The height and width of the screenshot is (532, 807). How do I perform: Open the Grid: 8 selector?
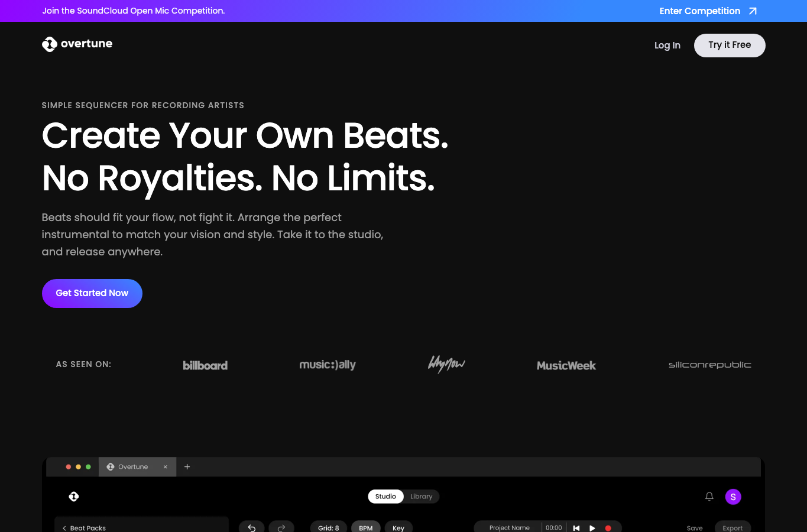point(329,527)
